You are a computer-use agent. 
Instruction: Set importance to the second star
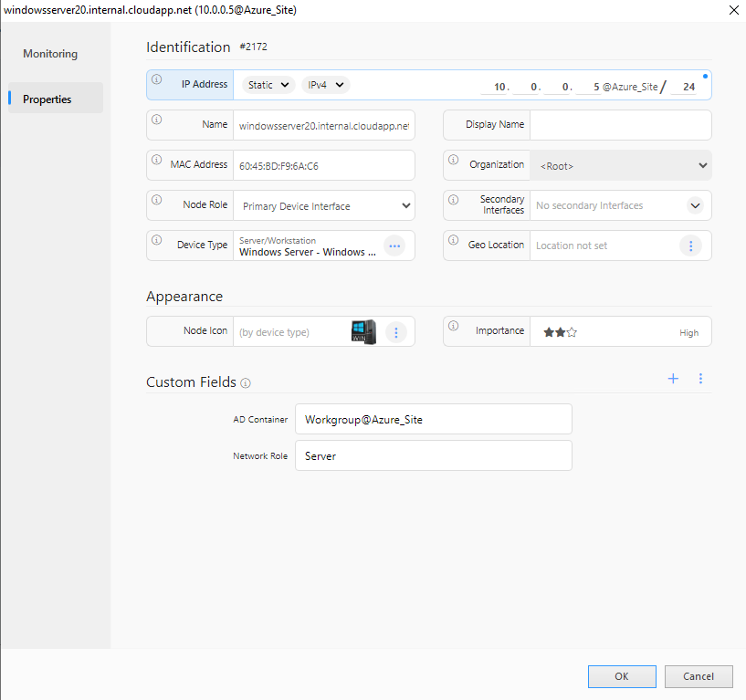point(560,332)
